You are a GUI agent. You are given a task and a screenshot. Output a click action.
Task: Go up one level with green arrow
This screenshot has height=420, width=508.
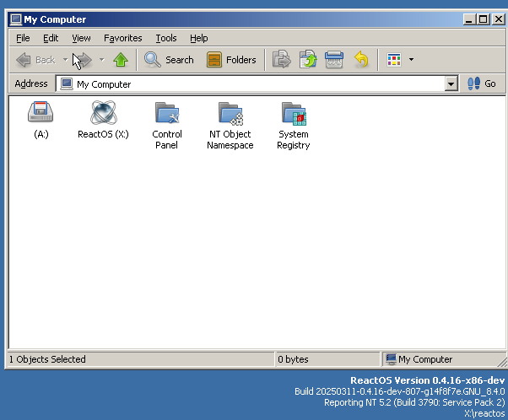(x=121, y=60)
